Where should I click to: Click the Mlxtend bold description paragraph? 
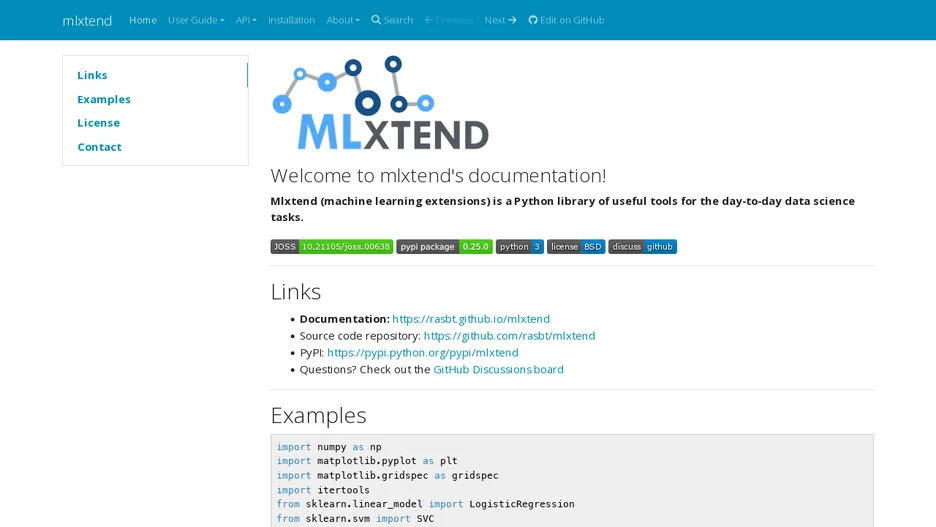pyautogui.click(x=563, y=209)
